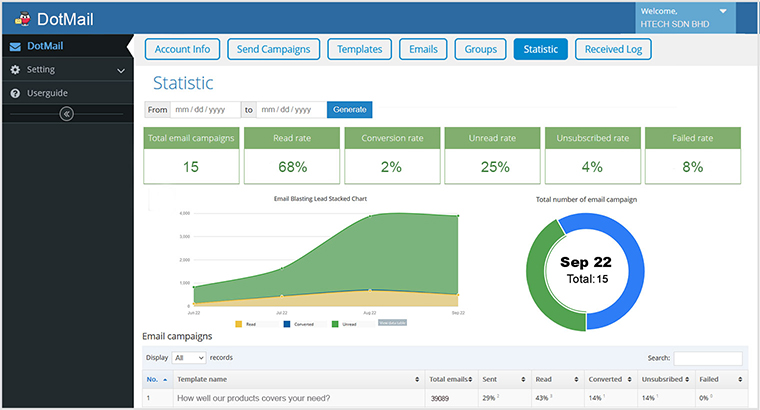Image resolution: width=760 pixels, height=410 pixels.
Task: Click the From date input field
Action: [205, 109]
